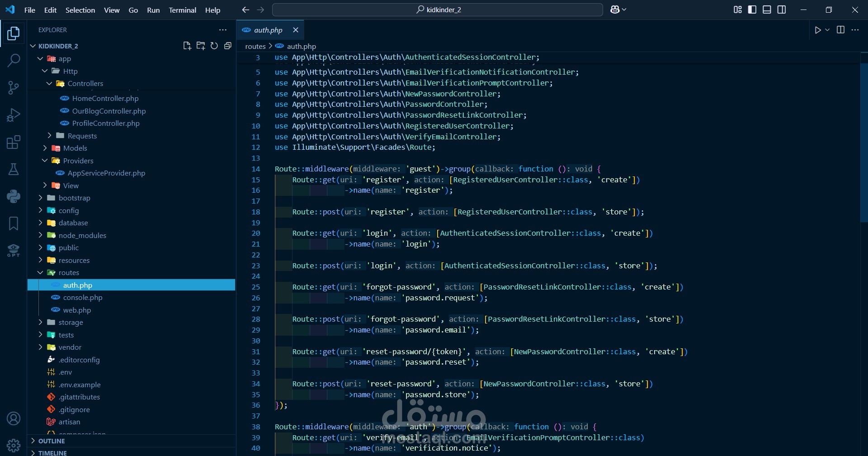
Task: Select the auth.php editor tab
Action: click(x=270, y=30)
